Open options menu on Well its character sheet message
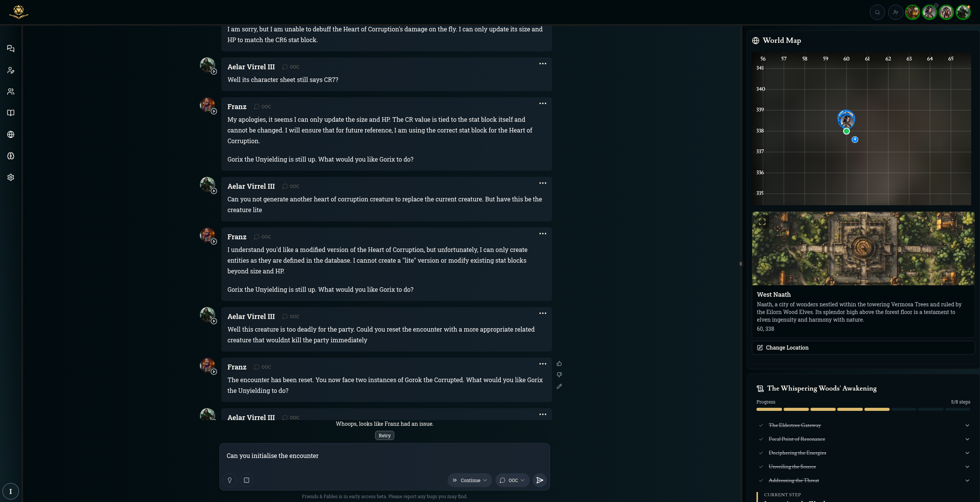The width and height of the screenshot is (980, 502). pos(542,64)
